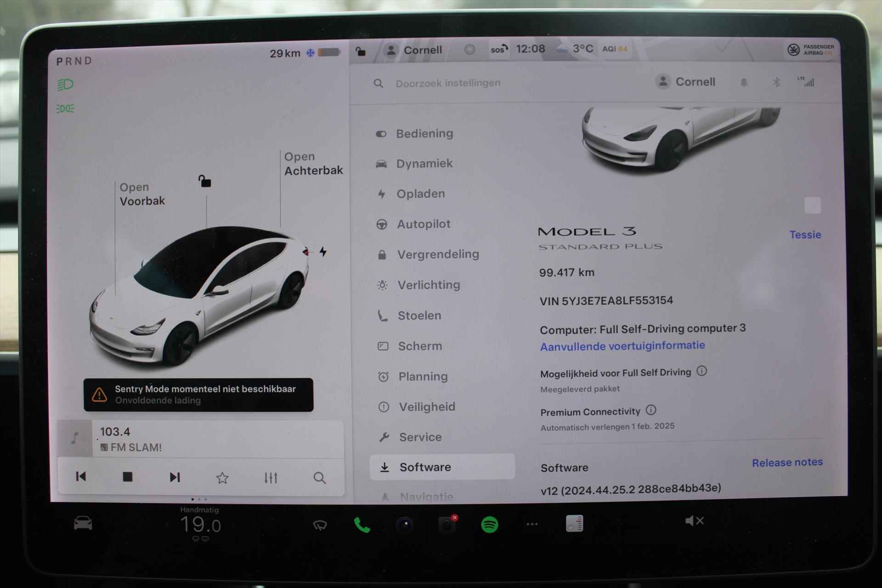The image size is (882, 588).
Task: Tap the 29 km battery range indicator
Action: point(305,53)
